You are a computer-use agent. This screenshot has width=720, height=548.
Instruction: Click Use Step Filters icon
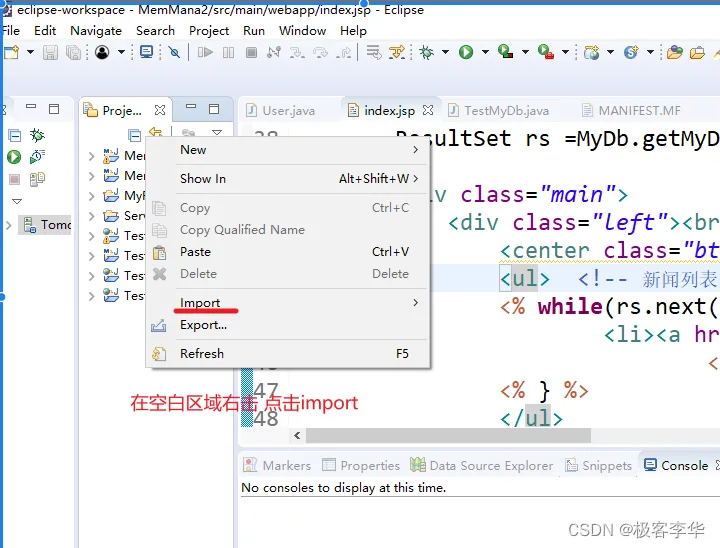click(x=397, y=52)
